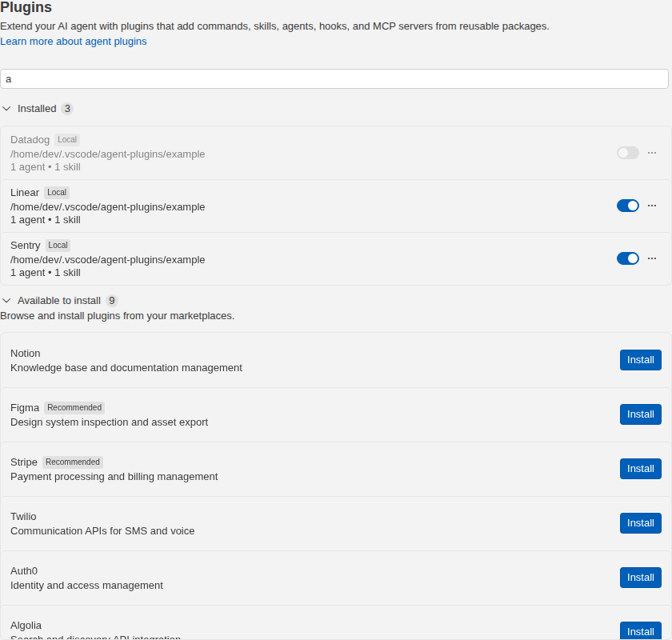Select the Stripe plugin title
Viewport: 672px width, 640px height.
24,462
